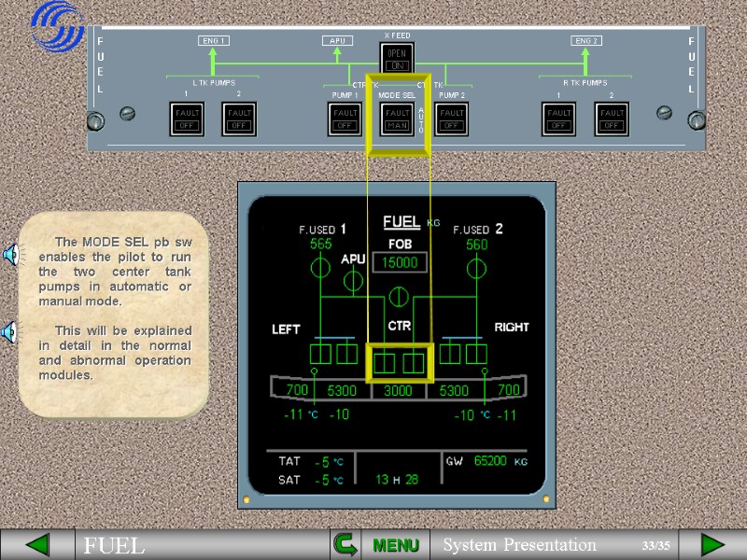Viewport: 747px width, 560px height.
Task: Toggle the MODE SEL pushbutton to MAN
Action: coord(396,119)
